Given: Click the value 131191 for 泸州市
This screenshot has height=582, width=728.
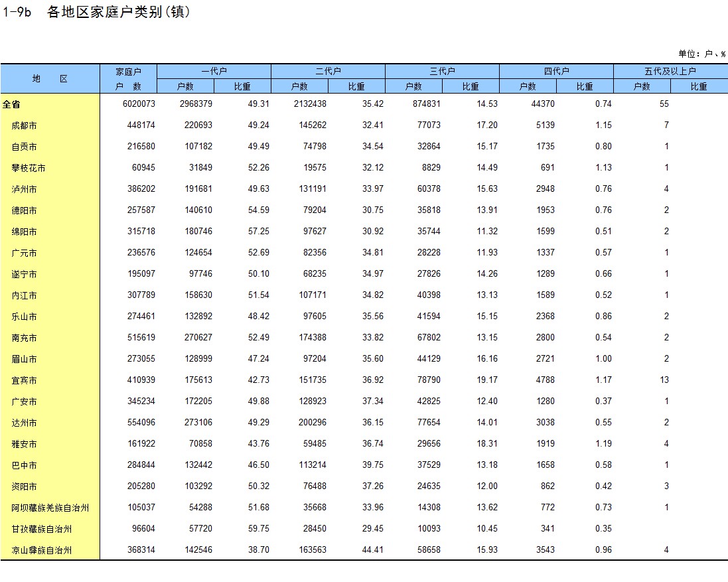Looking at the screenshot, I should (313, 189).
